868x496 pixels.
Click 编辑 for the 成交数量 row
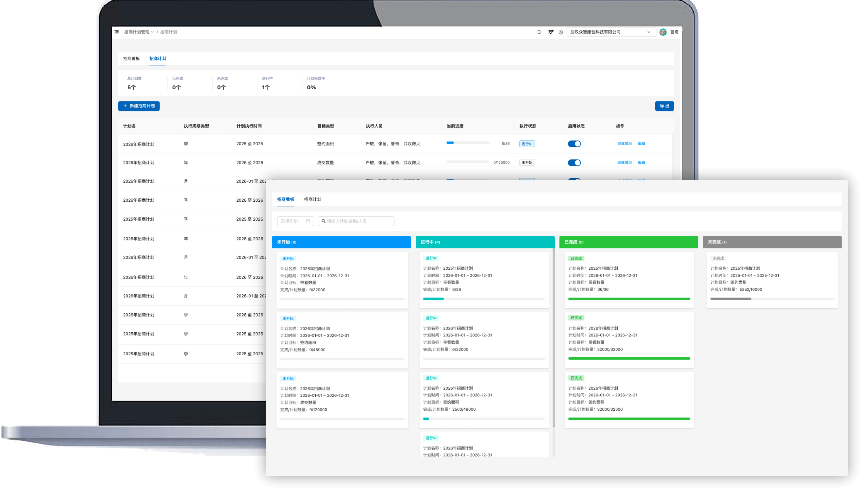coord(641,162)
